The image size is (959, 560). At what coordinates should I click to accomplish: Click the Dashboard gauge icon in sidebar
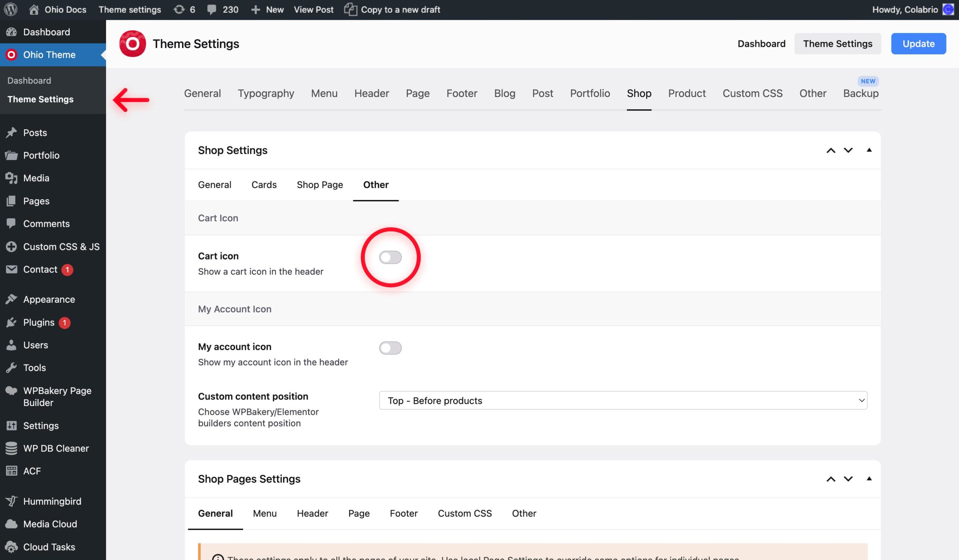tap(11, 32)
